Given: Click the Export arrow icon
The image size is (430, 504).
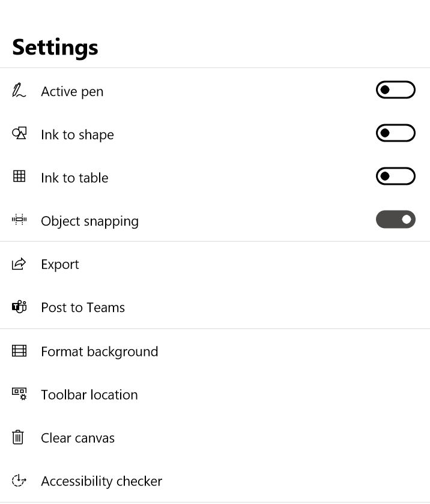Looking at the screenshot, I should click(x=19, y=264).
